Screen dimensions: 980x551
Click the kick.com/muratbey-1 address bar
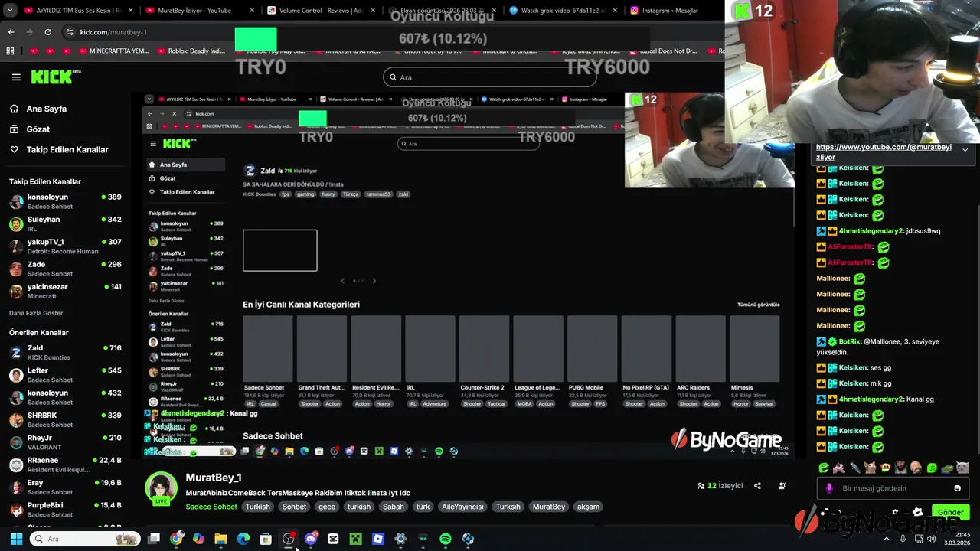(x=113, y=32)
